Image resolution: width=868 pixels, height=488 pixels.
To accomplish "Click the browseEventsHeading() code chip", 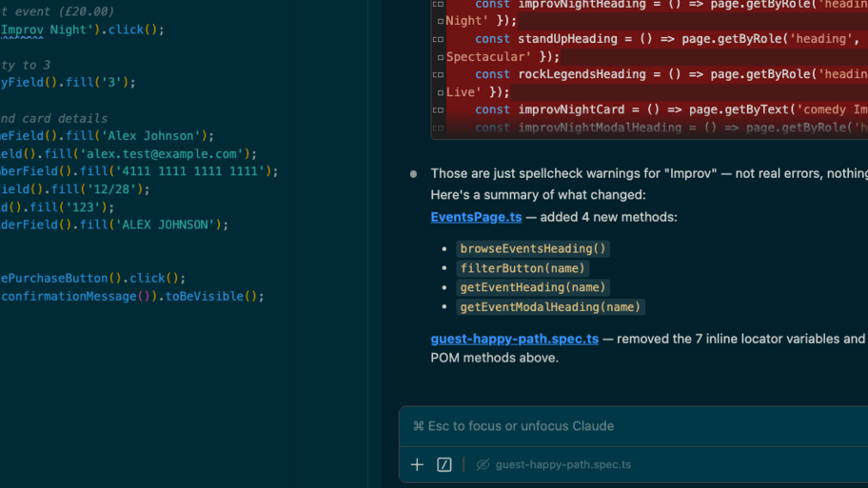I will [533, 248].
